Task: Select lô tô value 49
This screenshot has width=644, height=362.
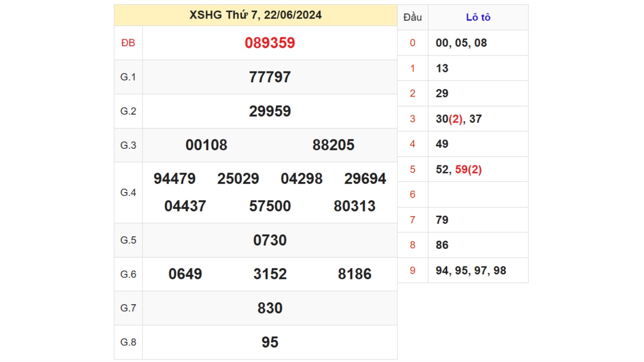Action: pyautogui.click(x=442, y=144)
